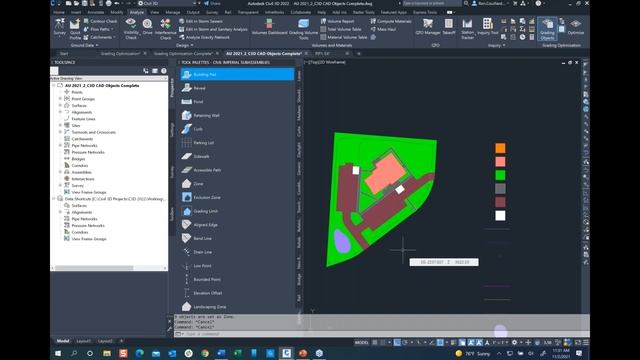This screenshot has width=640, height=360.
Task: Open the Volumes Dashboard
Action: (x=269, y=27)
